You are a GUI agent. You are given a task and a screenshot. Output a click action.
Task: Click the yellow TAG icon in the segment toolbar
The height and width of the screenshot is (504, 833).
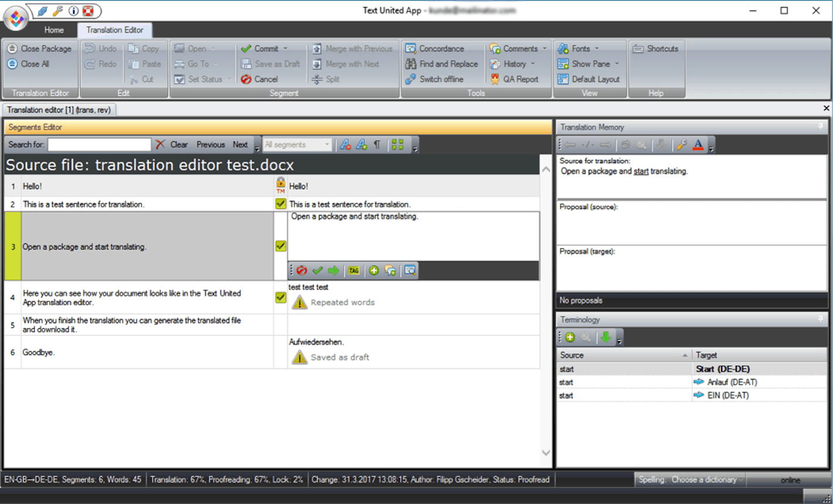point(353,270)
